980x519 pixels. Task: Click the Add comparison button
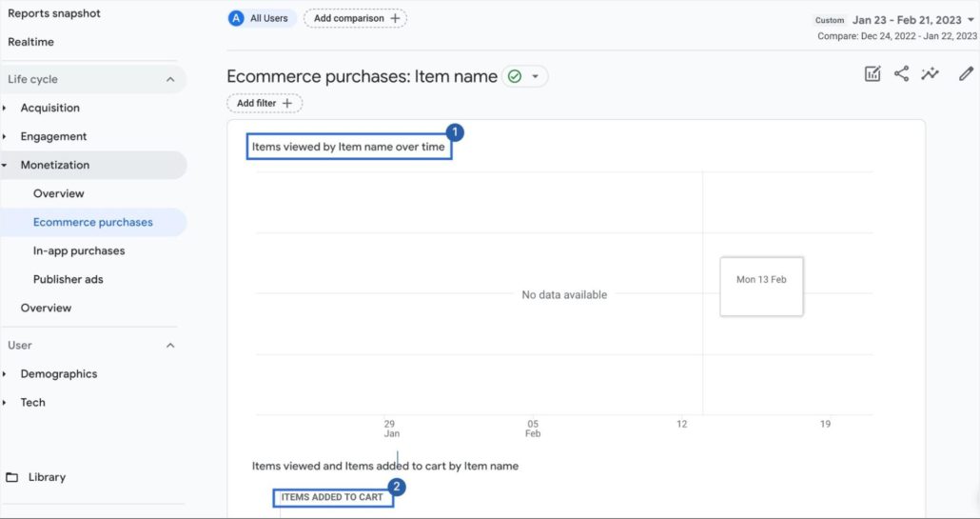click(x=355, y=18)
